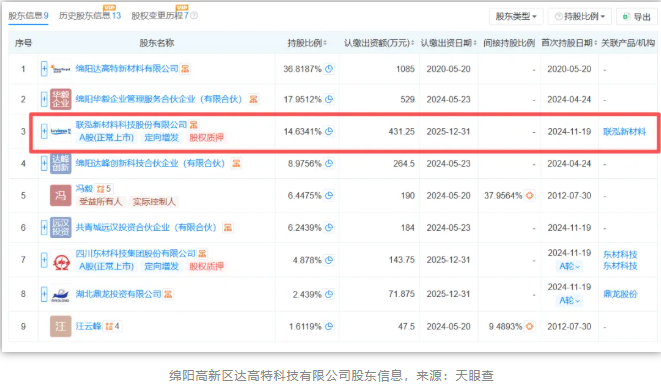Viewport: 661px width, 386px height.
Task: Click the 汪云峰 avatar icon
Action: [61, 326]
